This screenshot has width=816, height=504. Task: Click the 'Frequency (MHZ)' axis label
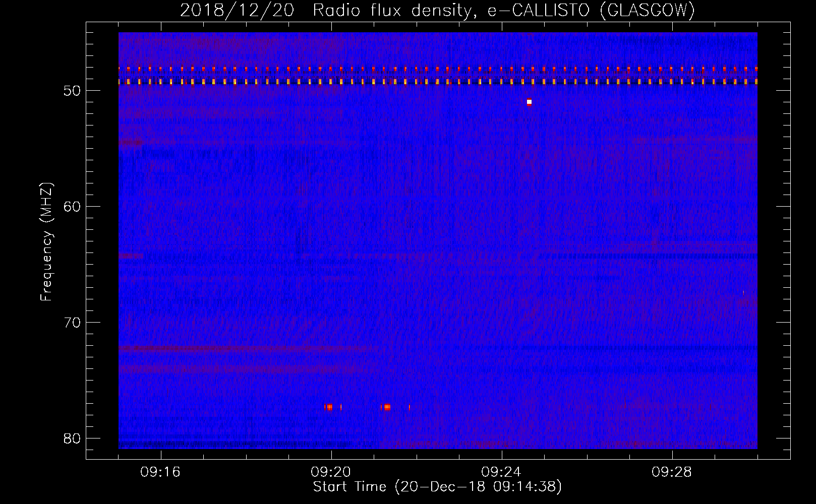(x=46, y=242)
